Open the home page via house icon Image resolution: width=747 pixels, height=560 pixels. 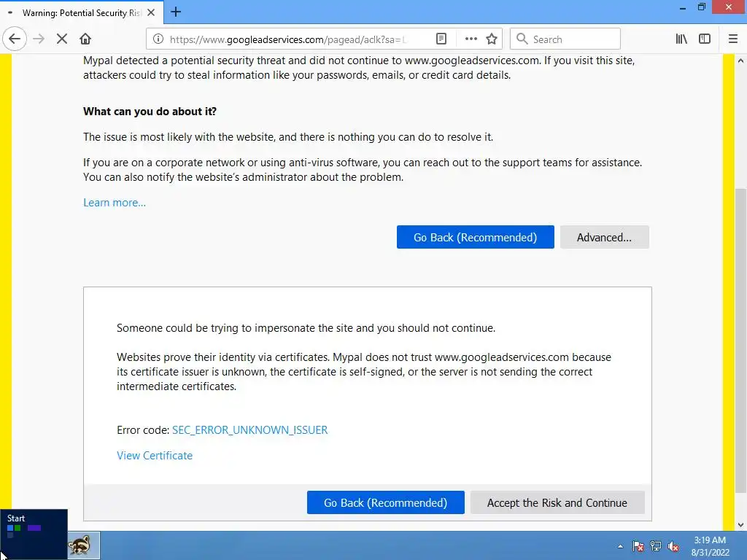(x=85, y=39)
